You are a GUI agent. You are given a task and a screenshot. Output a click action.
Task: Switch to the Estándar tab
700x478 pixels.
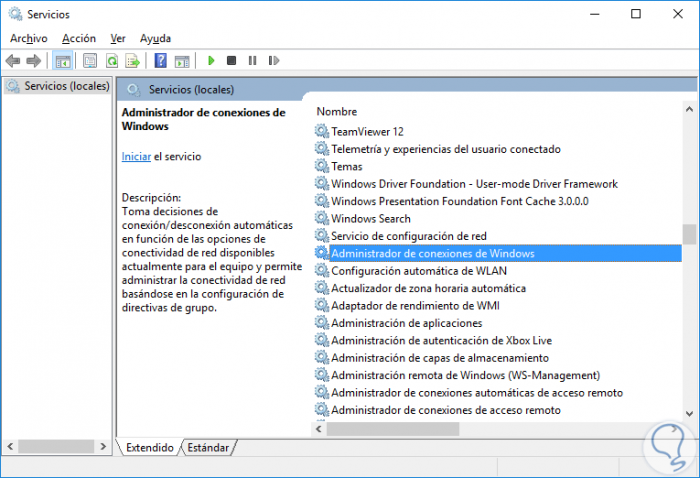[x=208, y=448]
